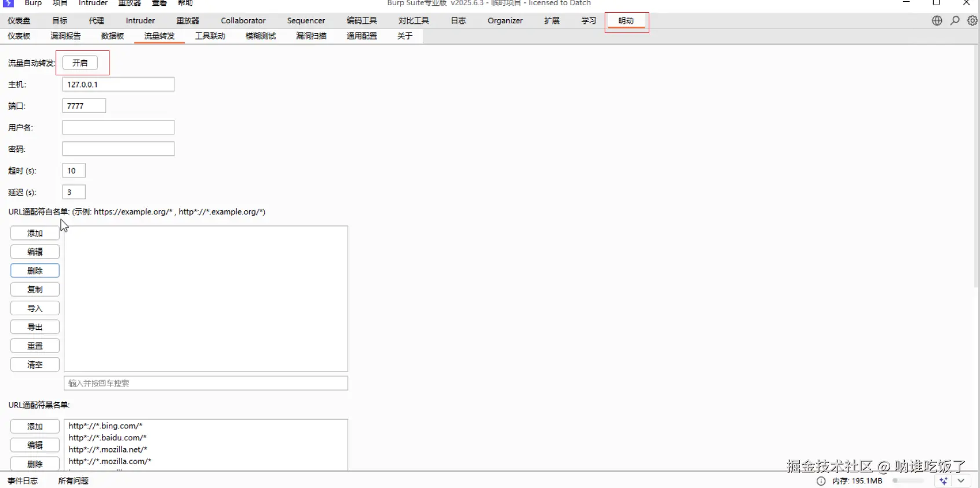Switch to the 目标 tab
This screenshot has height=488, width=980.
60,21
